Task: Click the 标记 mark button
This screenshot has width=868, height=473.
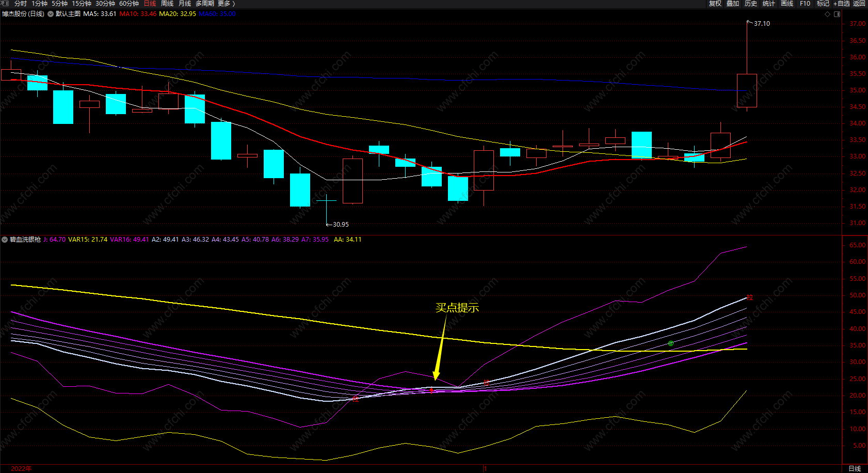Action: click(823, 4)
